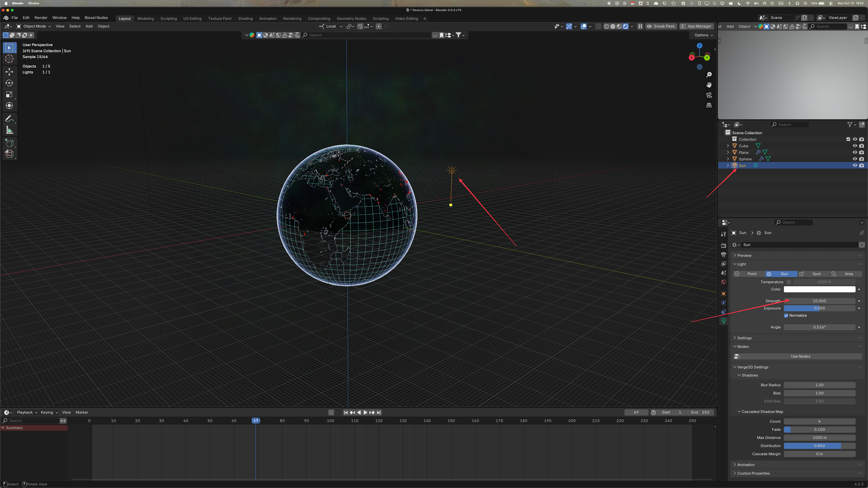868x488 pixels.
Task: Adjust the Distribution slider
Action: coord(819,446)
